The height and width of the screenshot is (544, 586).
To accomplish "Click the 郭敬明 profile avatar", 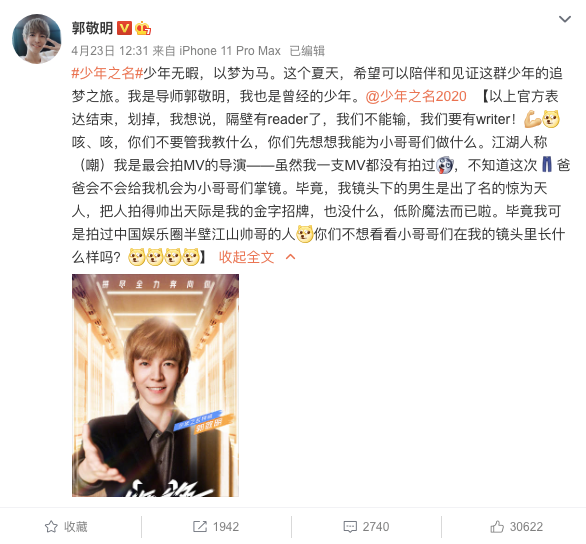I will click(37, 38).
